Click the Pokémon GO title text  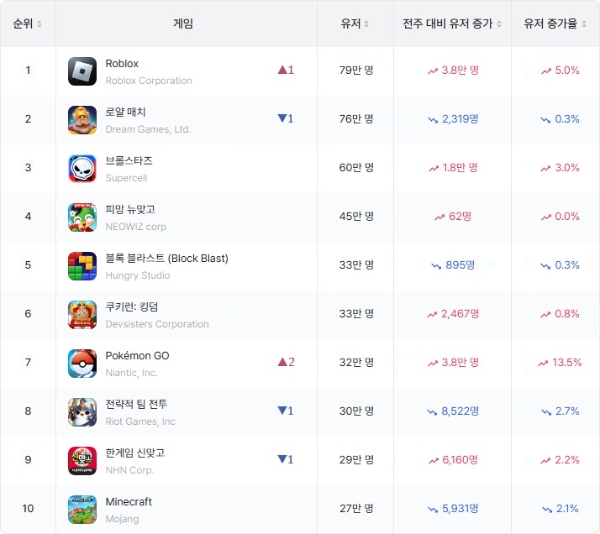click(137, 356)
